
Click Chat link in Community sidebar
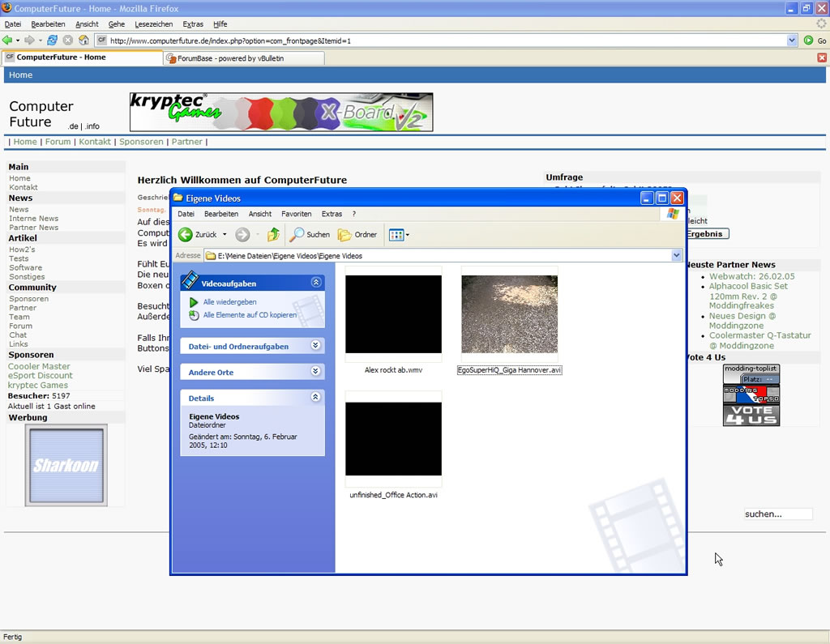(18, 335)
